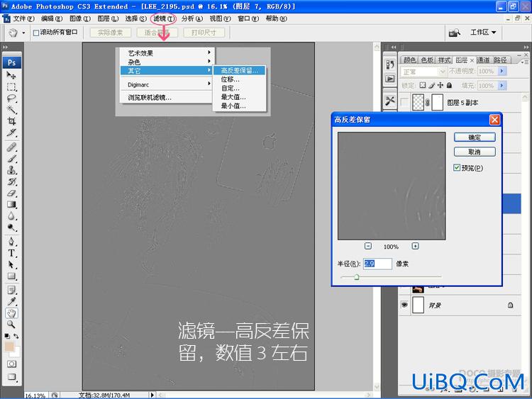The height and width of the screenshot is (399, 532).
Task: Adjust the radius slider handle
Action: pyautogui.click(x=356, y=277)
